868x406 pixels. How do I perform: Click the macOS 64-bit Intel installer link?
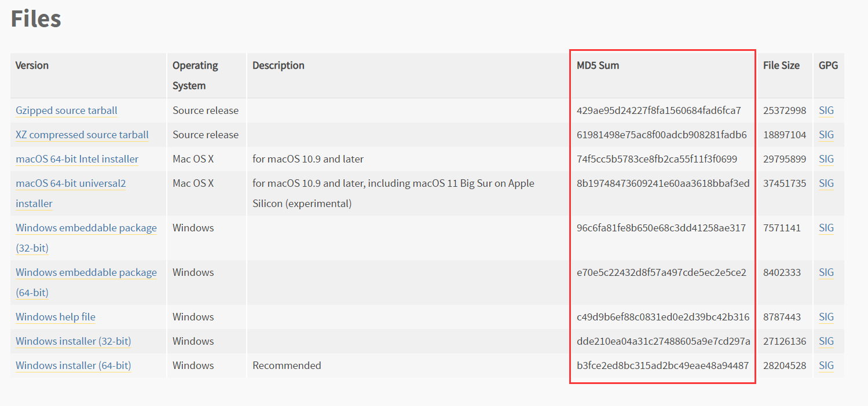click(77, 159)
